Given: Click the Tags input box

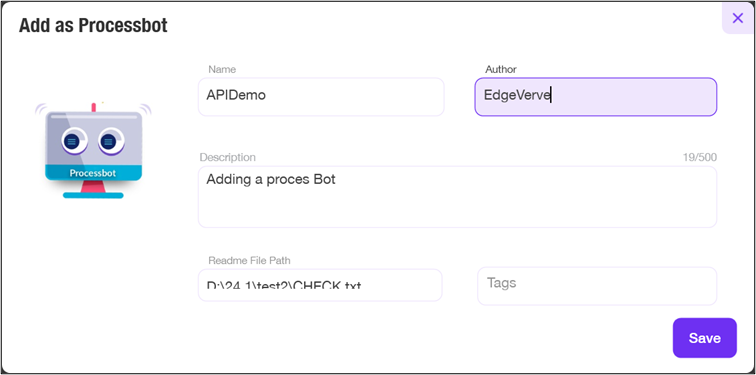Looking at the screenshot, I should (597, 286).
